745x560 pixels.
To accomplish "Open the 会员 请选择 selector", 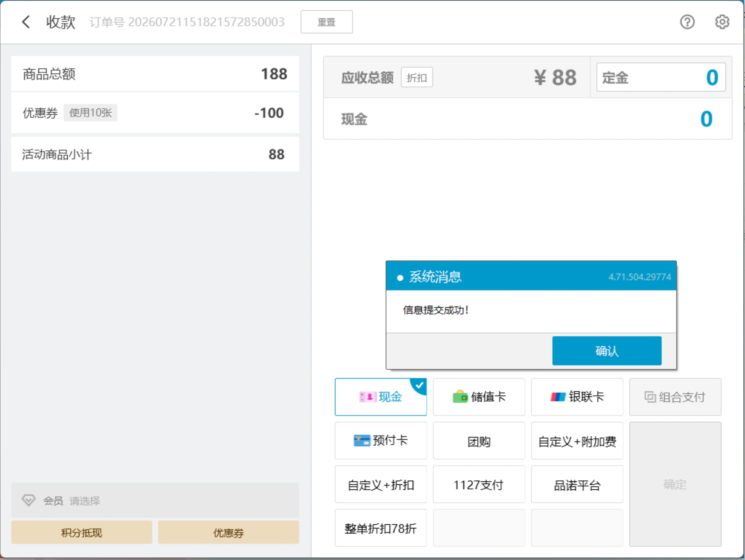I will 155,500.
